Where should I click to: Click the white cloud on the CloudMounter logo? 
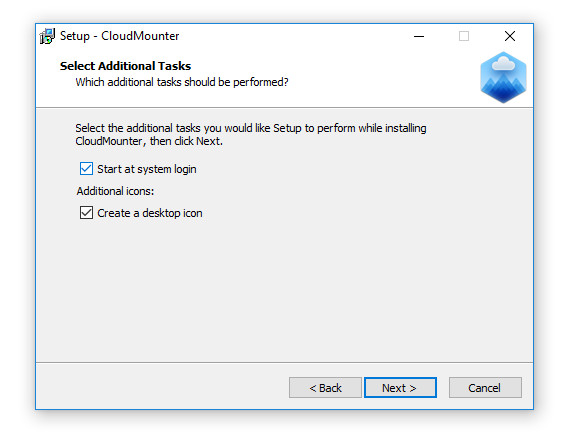pos(503,64)
